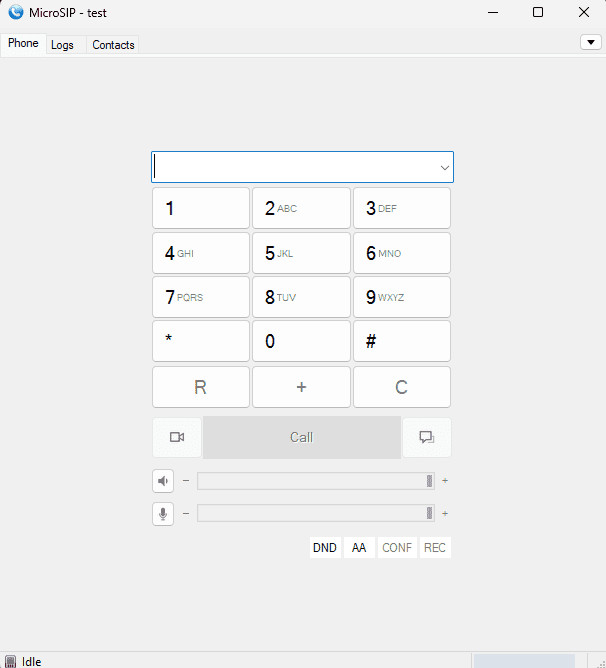Open the main menu dropdown arrow
This screenshot has width=606, height=668.
pos(591,42)
